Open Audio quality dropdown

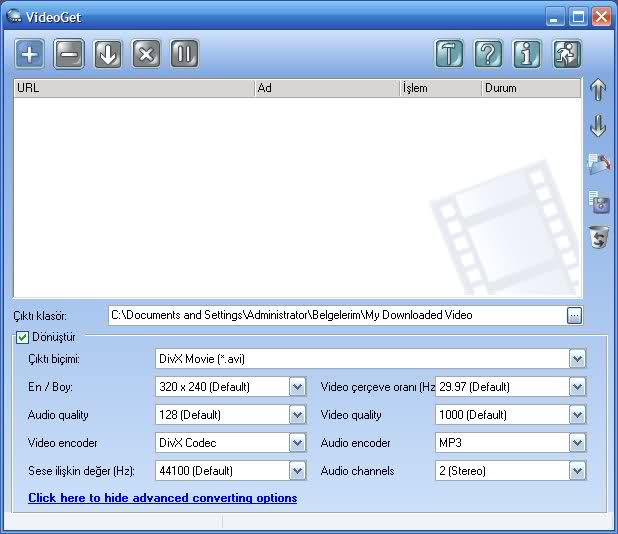click(298, 415)
